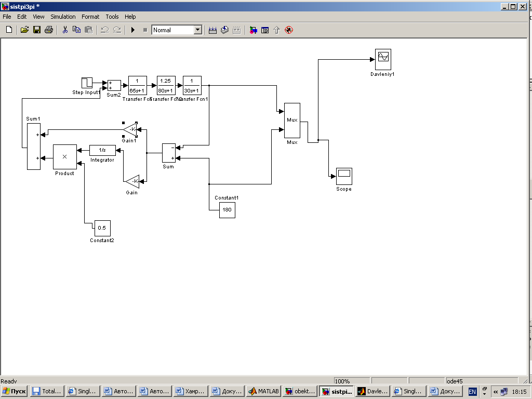The image size is (532, 399).
Task: Switch to the obekt... taskbar window
Action: click(x=300, y=392)
